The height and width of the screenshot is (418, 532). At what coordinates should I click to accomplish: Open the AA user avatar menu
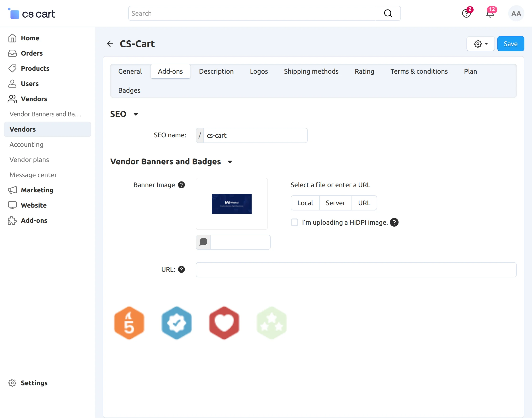[516, 14]
